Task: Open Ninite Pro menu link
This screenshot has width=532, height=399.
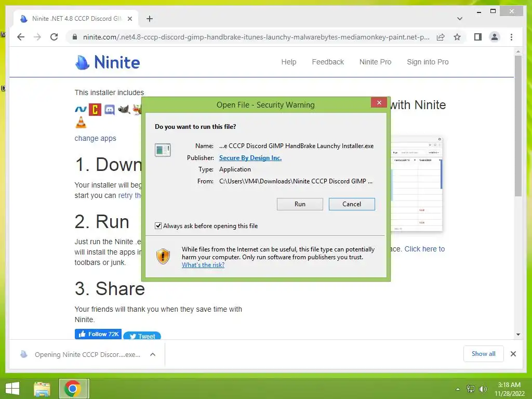Action: (375, 62)
